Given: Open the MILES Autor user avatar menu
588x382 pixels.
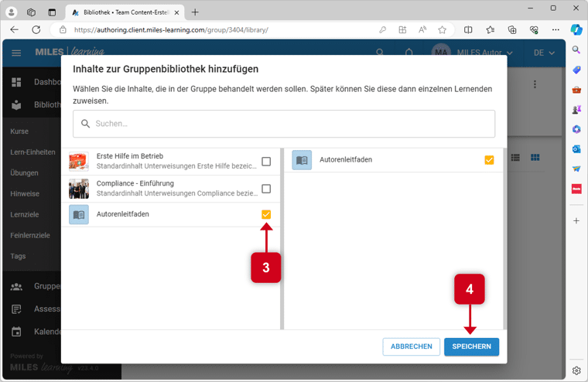Looking at the screenshot, I should tap(442, 53).
